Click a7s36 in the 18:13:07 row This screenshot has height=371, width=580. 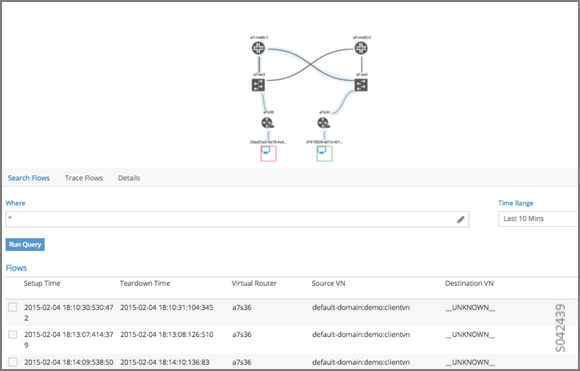tap(242, 334)
